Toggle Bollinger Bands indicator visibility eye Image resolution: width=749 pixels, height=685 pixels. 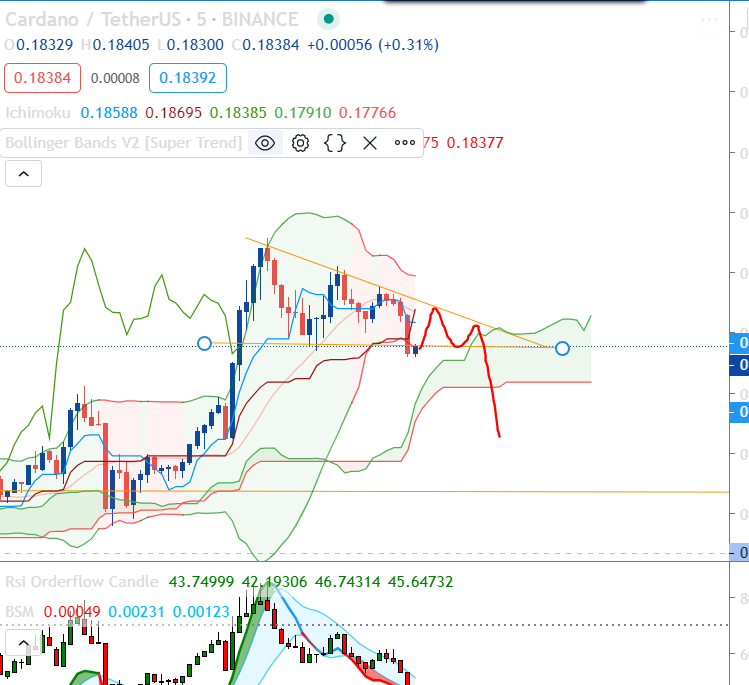[265, 143]
